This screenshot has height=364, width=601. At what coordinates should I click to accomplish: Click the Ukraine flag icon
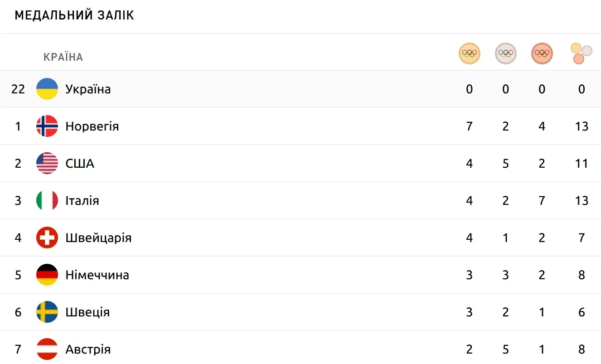pyautogui.click(x=47, y=89)
